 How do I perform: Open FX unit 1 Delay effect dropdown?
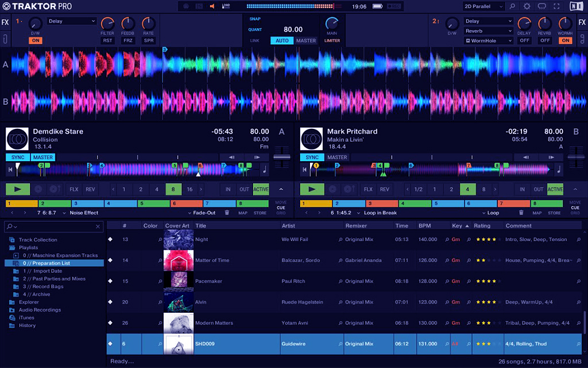(72, 21)
